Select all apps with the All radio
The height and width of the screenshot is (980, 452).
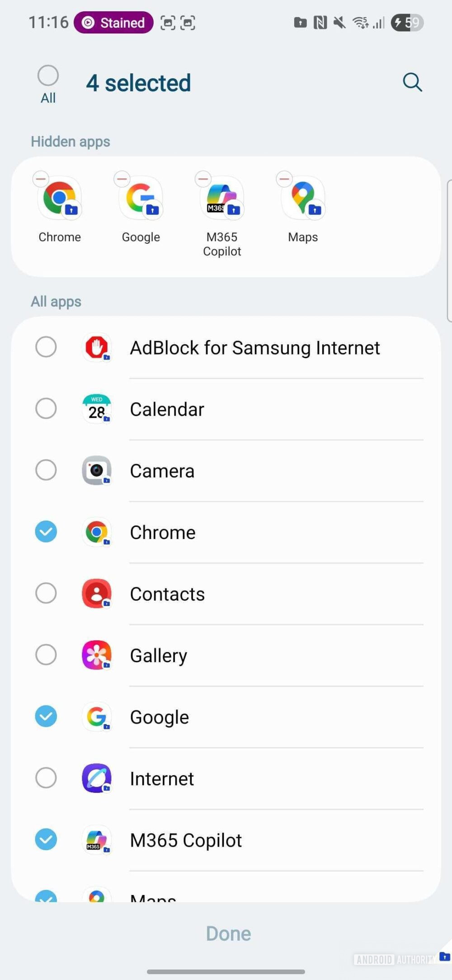pyautogui.click(x=48, y=76)
